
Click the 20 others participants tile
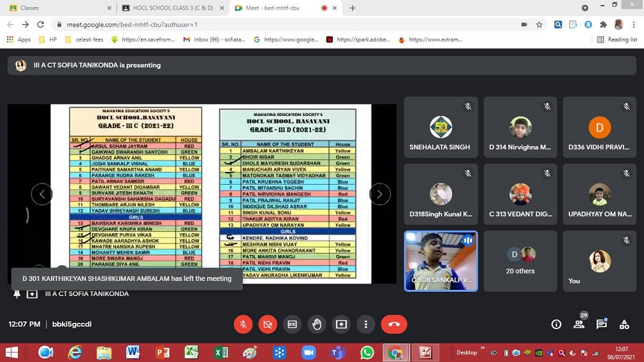click(520, 261)
